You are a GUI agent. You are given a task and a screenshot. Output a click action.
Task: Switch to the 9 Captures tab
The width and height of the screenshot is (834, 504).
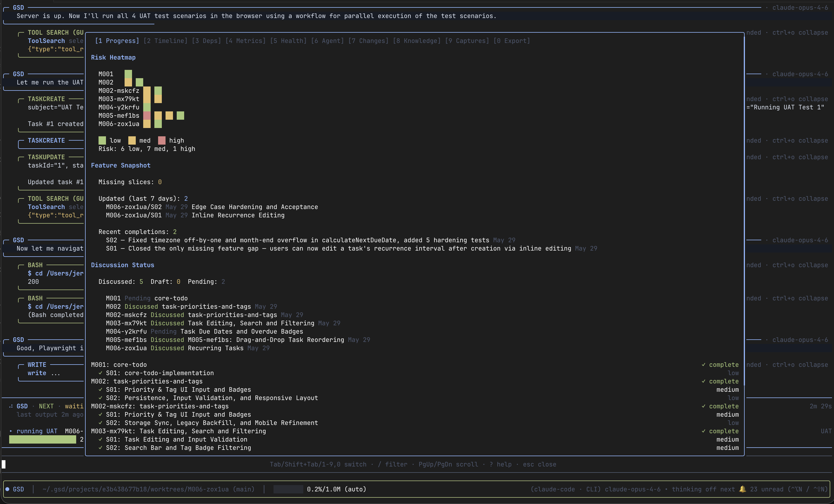click(x=467, y=41)
